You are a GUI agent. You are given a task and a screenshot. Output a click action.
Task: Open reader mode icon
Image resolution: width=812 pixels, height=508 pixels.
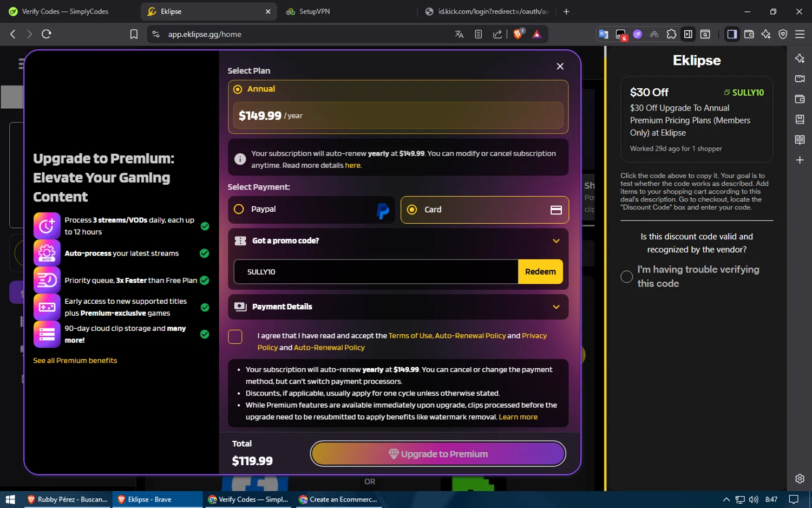479,34
